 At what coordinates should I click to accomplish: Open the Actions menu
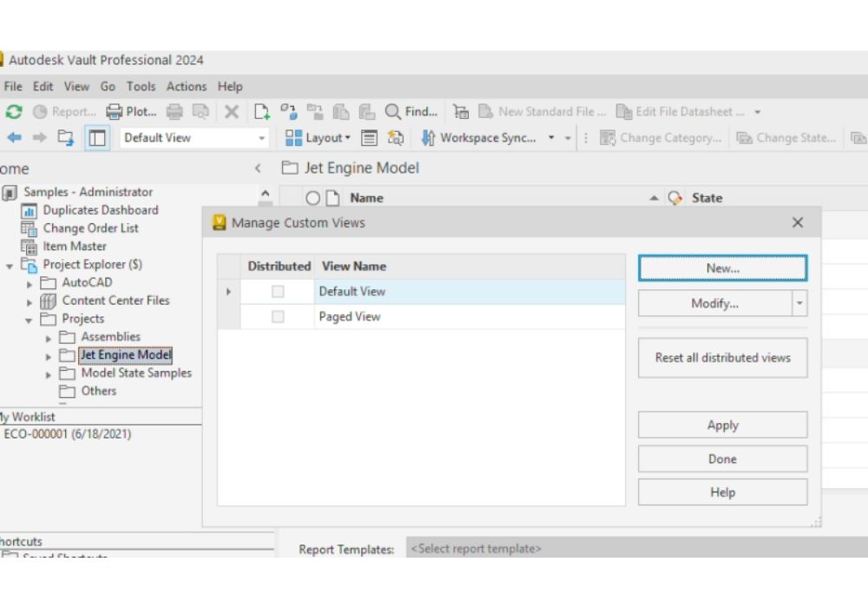tap(186, 87)
